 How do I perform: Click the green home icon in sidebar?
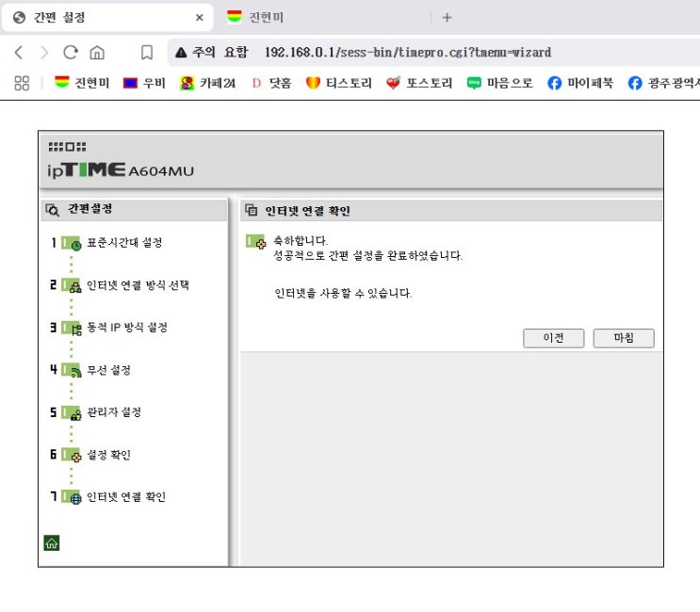(51, 543)
